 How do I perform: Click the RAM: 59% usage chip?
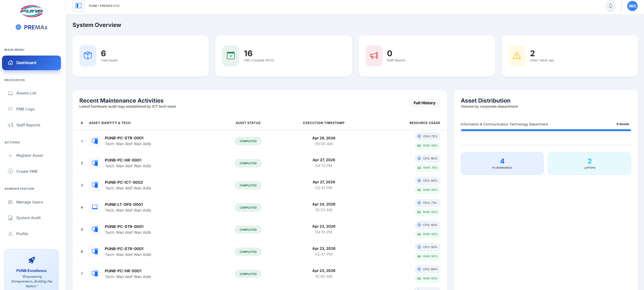(x=428, y=146)
